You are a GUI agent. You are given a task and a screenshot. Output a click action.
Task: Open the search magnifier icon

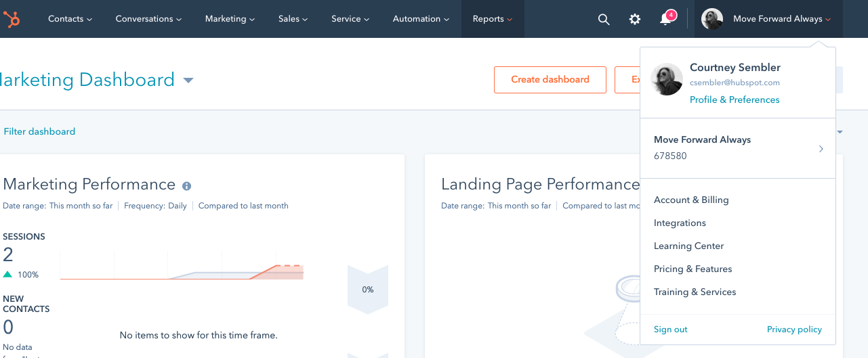(x=604, y=19)
